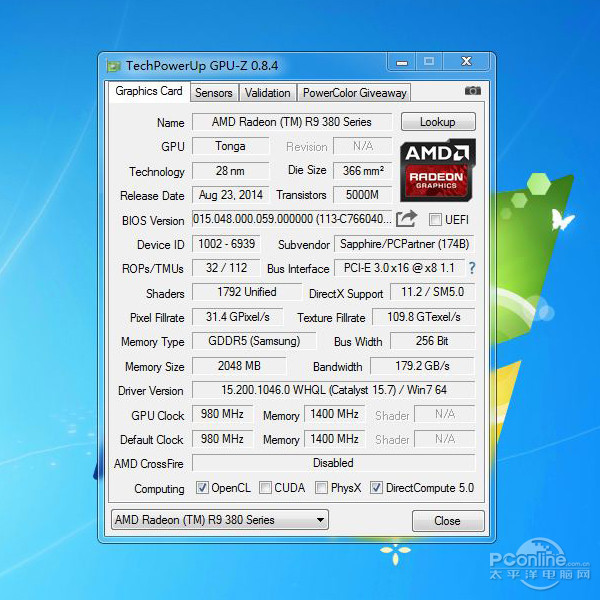This screenshot has height=600, width=600.
Task: Click the Subvendor value Sapphire/PCPartner
Action: 404,244
